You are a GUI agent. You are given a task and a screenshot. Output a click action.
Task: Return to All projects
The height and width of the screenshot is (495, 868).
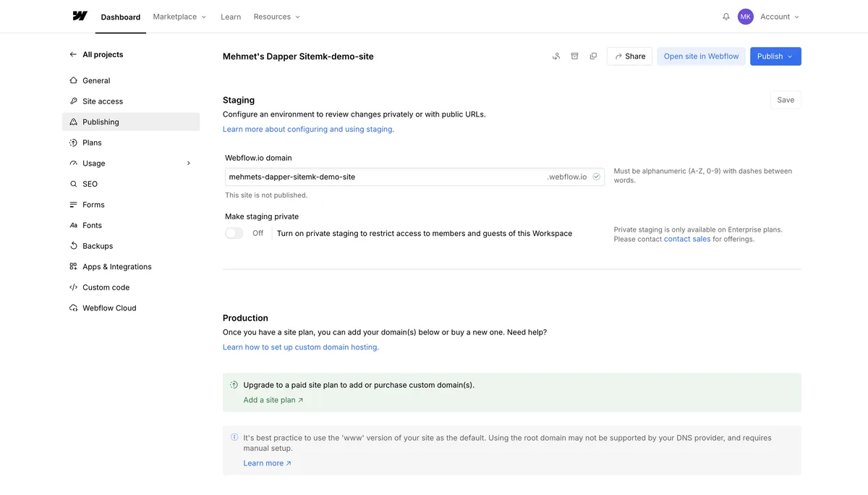(x=103, y=54)
